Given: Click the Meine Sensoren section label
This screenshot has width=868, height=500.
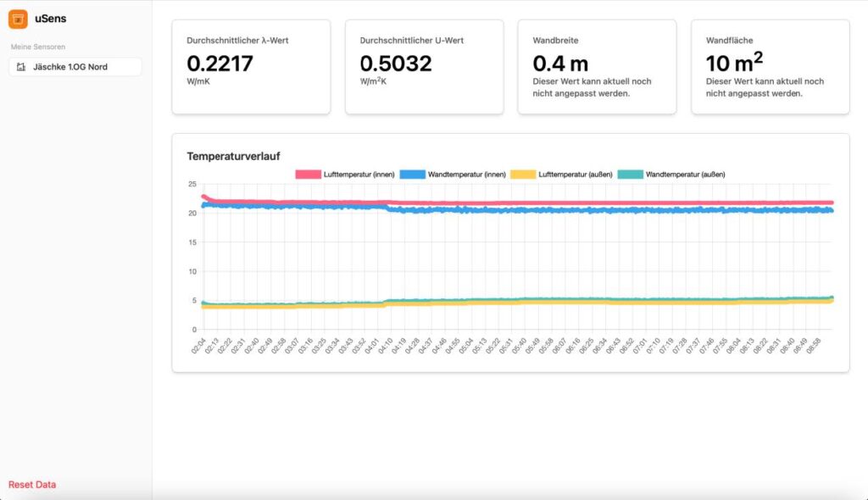Looking at the screenshot, I should (x=38, y=47).
